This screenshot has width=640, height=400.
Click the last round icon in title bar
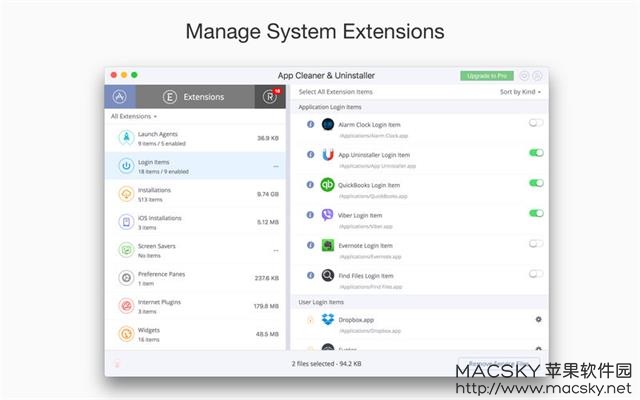click(x=538, y=76)
